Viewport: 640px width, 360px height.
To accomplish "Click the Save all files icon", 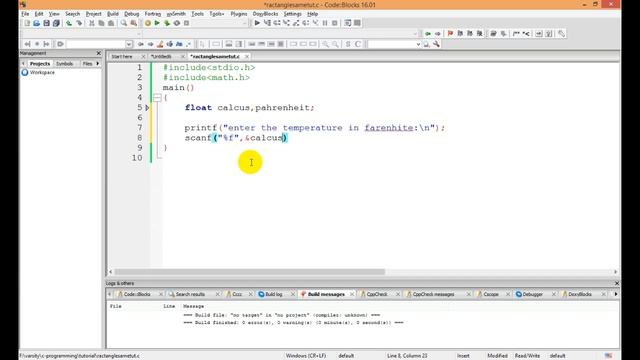I will point(56,23).
